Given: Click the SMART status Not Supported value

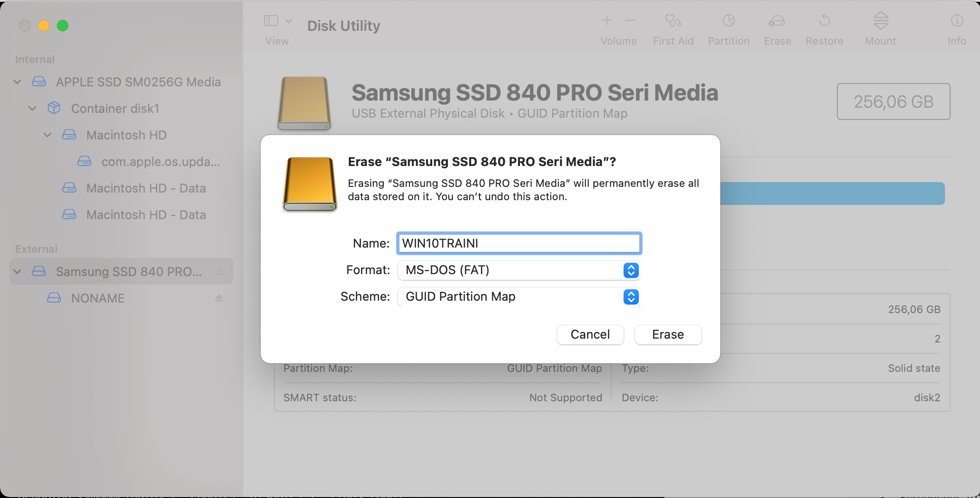Looking at the screenshot, I should (566, 397).
